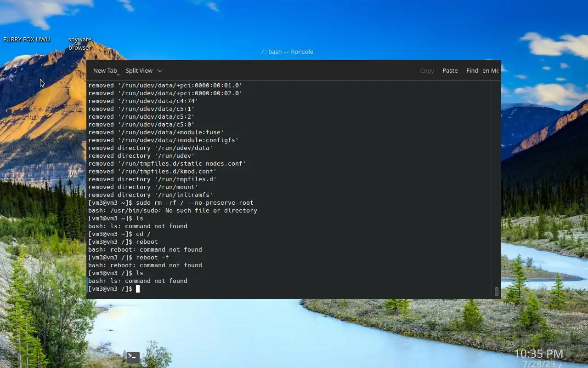Click line removed '/run/udev/data/c5:1'
The image size is (588, 368).
(x=141, y=109)
